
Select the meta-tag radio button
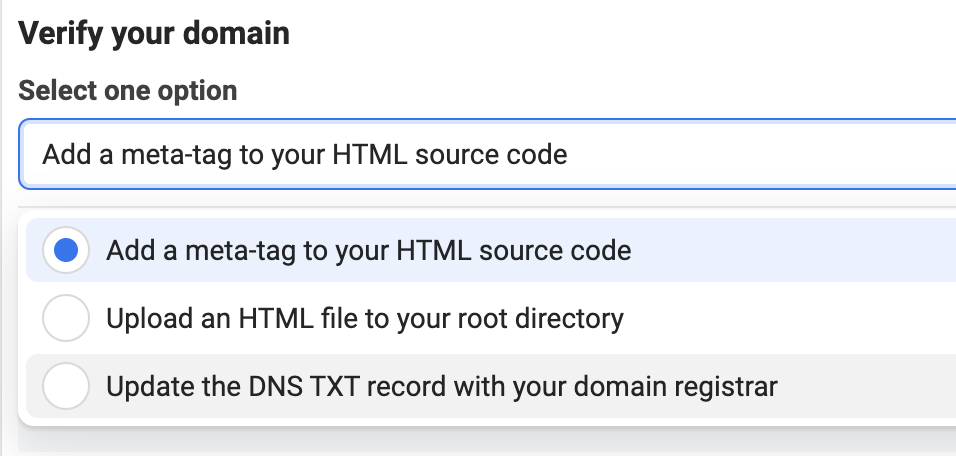(66, 250)
